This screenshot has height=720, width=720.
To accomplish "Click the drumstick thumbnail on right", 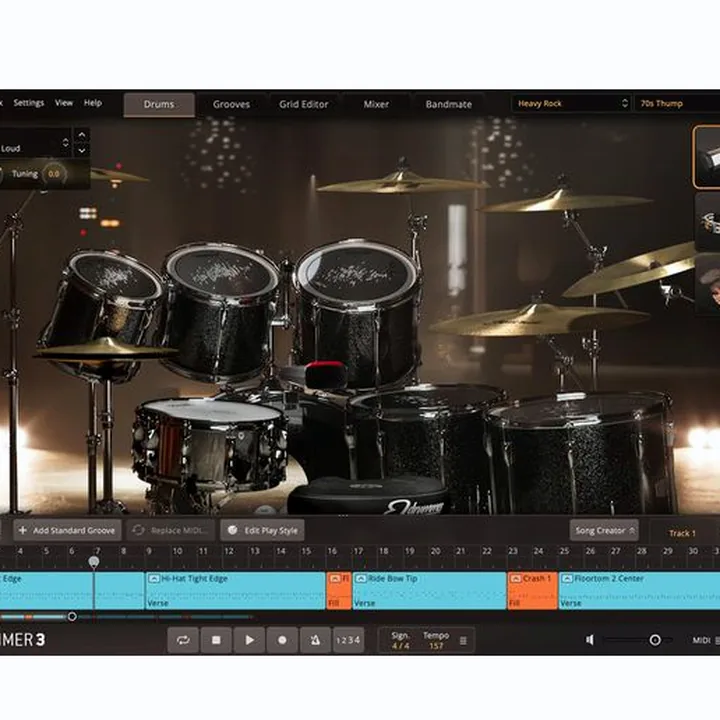I will (707, 157).
